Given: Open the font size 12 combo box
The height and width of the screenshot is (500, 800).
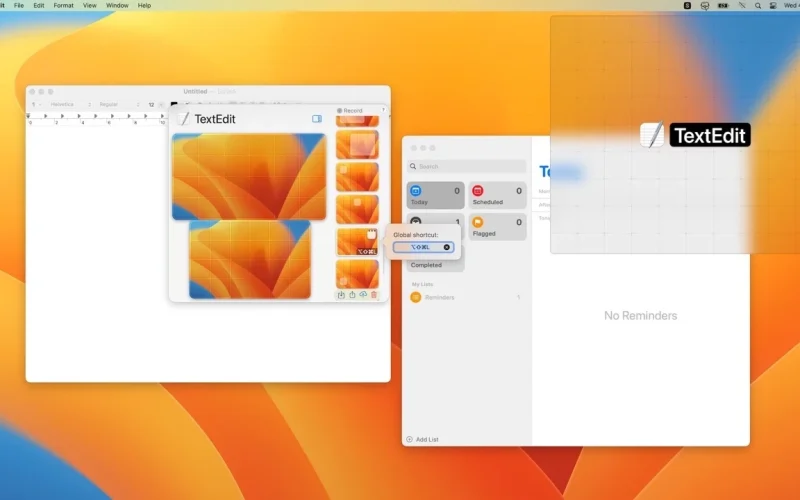Looking at the screenshot, I should [x=154, y=105].
